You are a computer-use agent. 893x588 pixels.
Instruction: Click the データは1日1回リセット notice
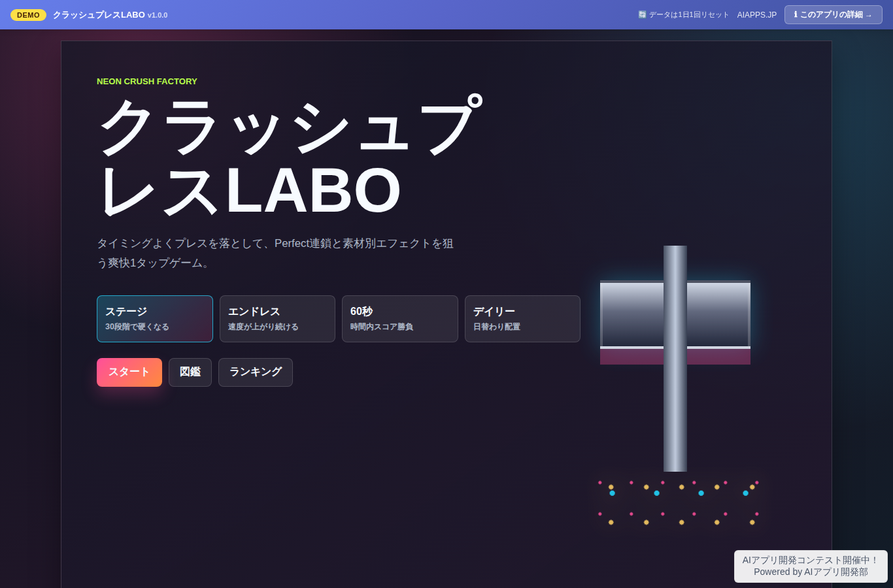683,15
